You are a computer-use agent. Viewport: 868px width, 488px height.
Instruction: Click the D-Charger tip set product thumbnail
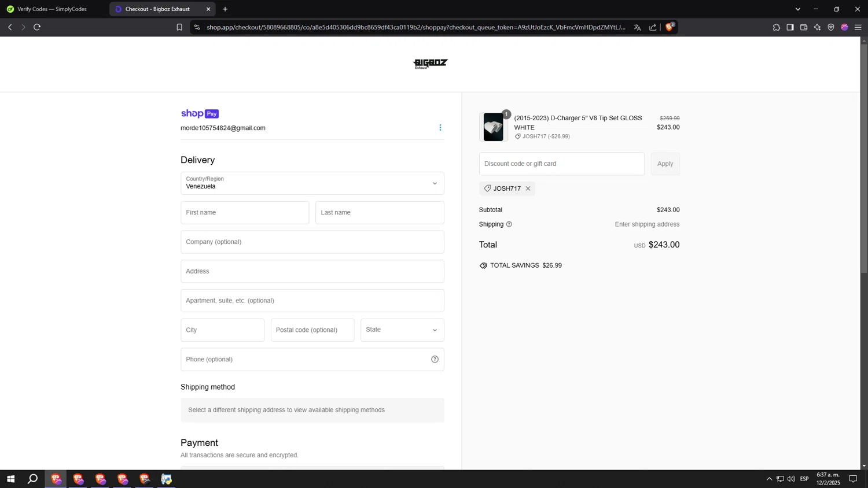click(x=494, y=127)
